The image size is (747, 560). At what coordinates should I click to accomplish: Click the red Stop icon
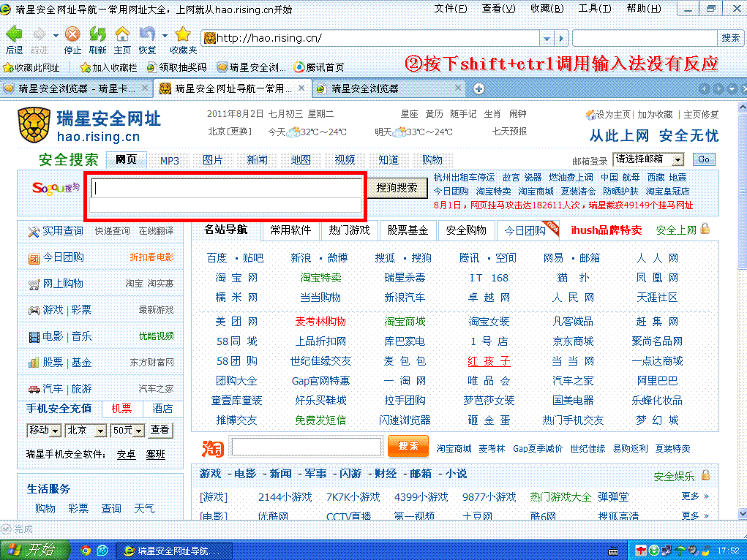(72, 34)
